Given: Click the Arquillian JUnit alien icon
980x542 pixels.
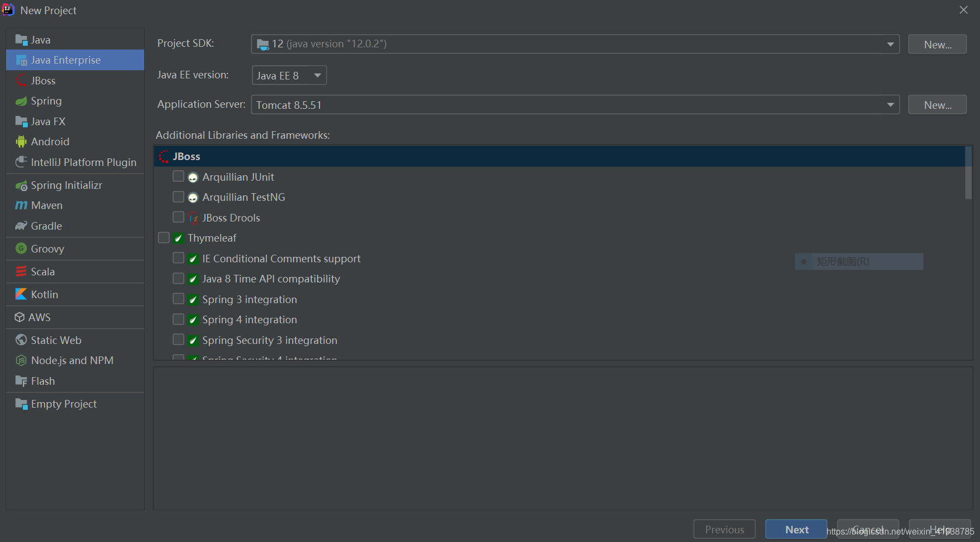Looking at the screenshot, I should [x=193, y=177].
